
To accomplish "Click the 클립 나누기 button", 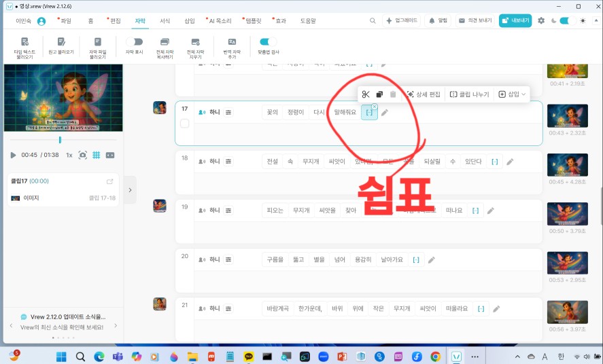I will point(469,94).
